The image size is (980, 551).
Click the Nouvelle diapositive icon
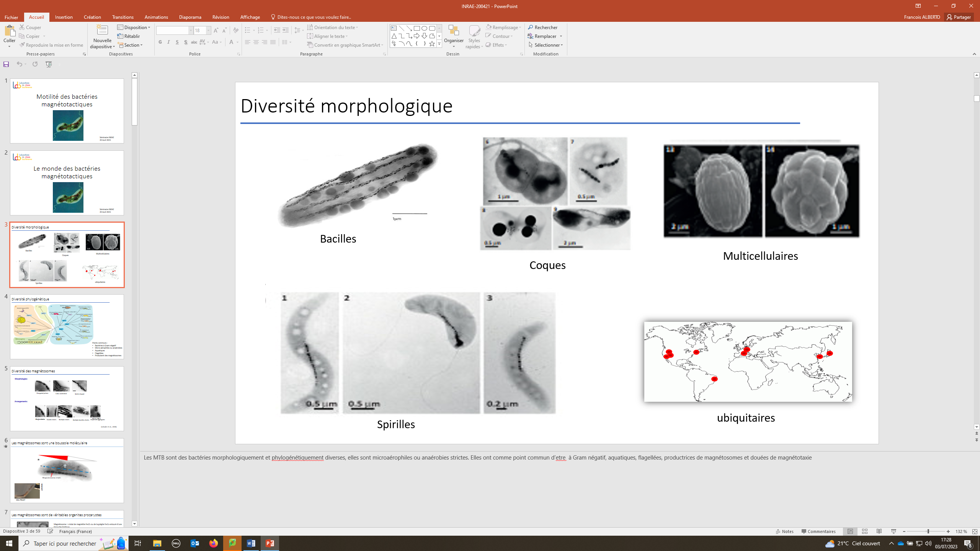click(102, 31)
